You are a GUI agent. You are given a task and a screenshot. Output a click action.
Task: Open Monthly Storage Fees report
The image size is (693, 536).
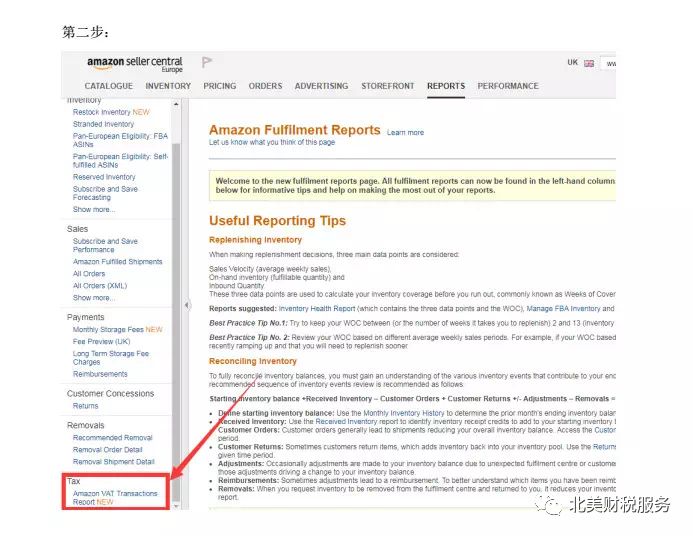pyautogui.click(x=109, y=329)
